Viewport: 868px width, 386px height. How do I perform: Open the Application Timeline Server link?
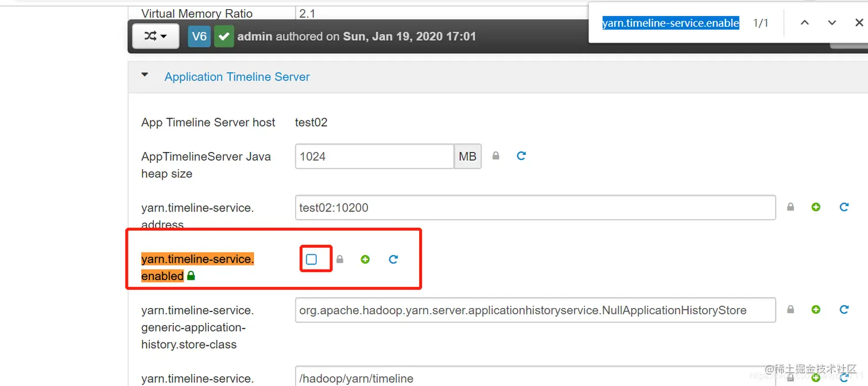[237, 77]
